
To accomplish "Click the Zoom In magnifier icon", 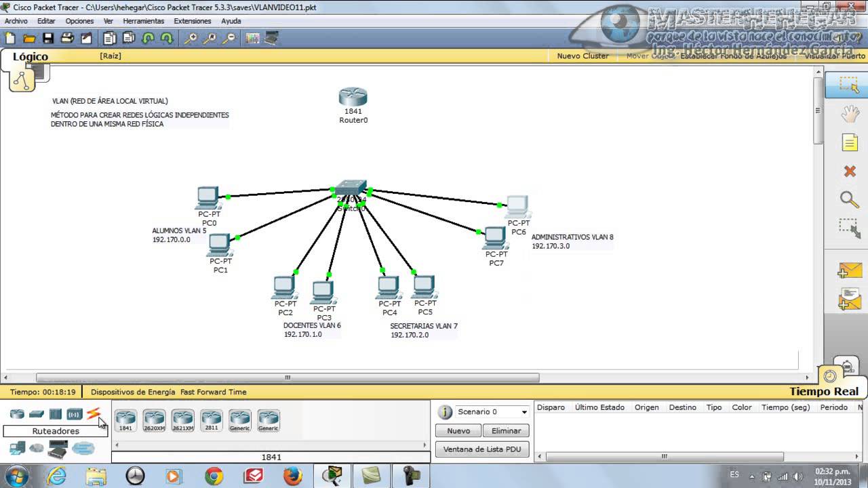I will tap(191, 38).
